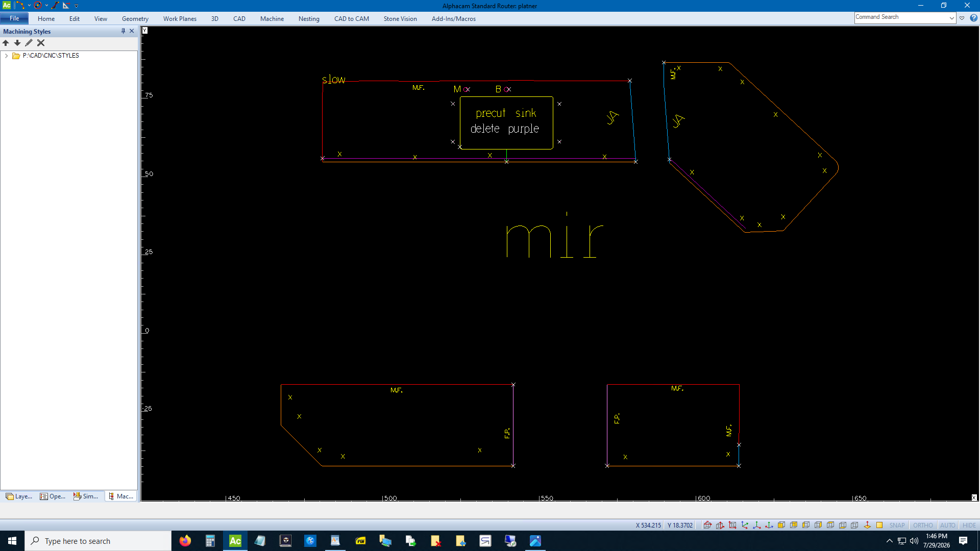Open the Command Search dropdown arrow

[952, 18]
